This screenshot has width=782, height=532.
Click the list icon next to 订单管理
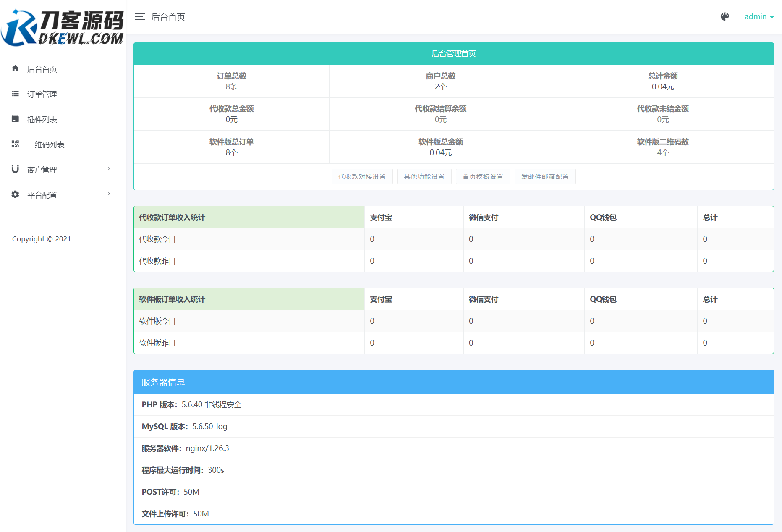point(15,94)
